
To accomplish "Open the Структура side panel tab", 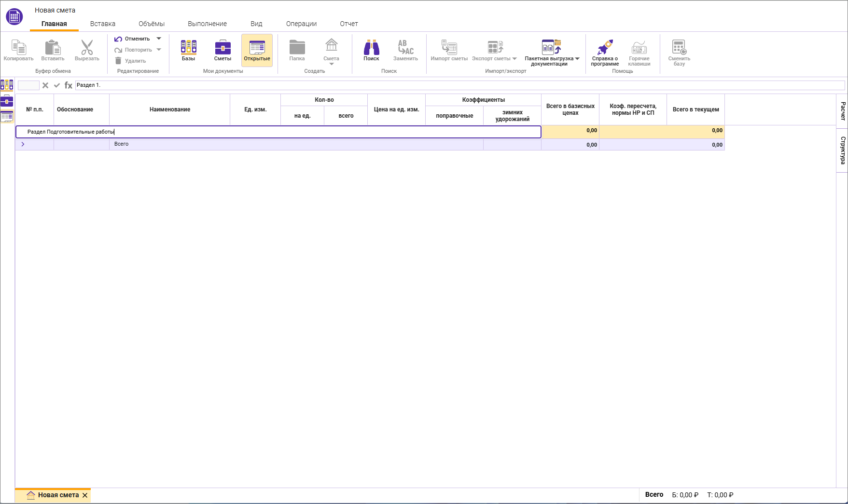I will (842, 150).
